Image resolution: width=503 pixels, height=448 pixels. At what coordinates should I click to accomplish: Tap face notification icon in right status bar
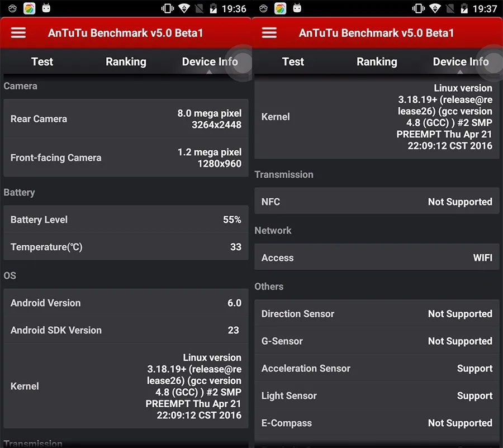[x=263, y=8]
